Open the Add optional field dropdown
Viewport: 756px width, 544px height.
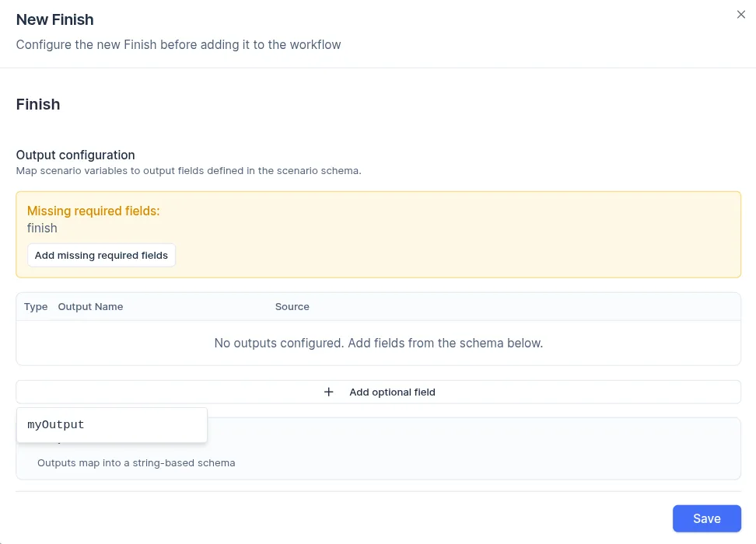point(392,392)
